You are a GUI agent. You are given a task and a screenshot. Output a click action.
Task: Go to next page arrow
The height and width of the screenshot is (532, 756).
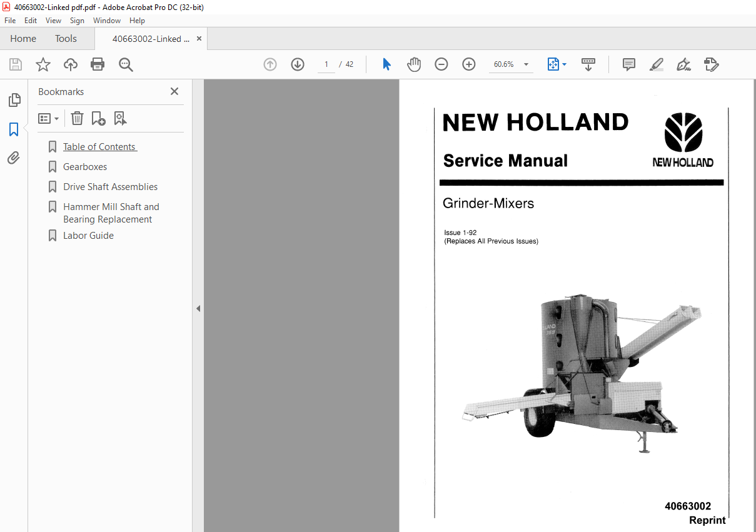point(298,64)
